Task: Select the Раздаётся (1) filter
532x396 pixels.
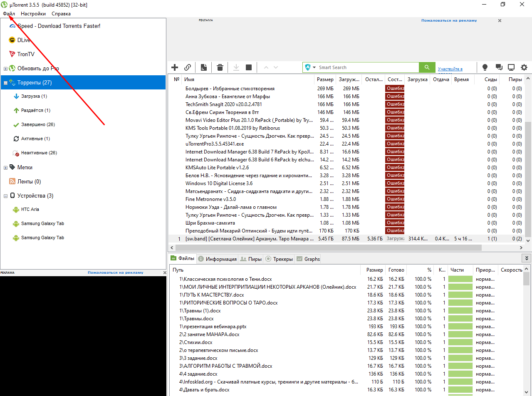Action: pos(32,110)
